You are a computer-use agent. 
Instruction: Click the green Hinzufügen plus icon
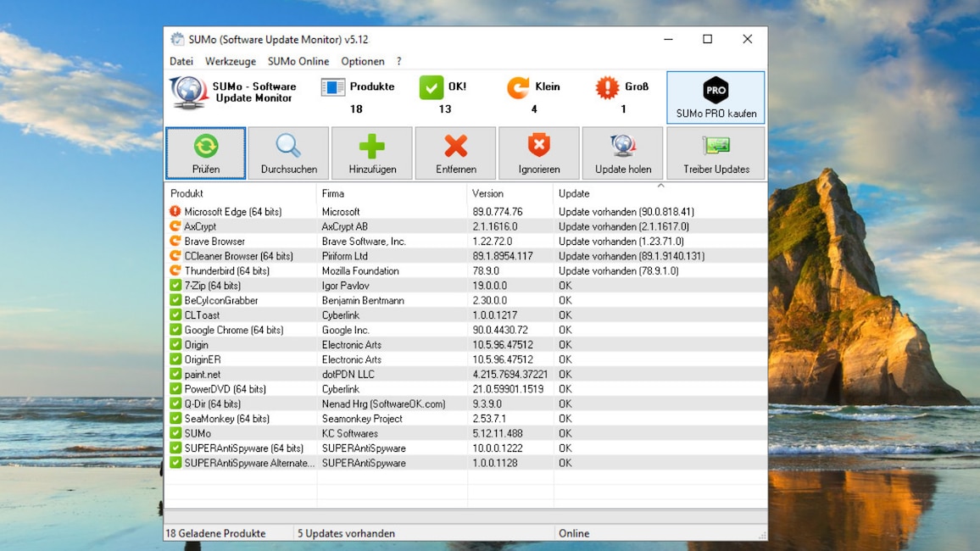tap(372, 146)
